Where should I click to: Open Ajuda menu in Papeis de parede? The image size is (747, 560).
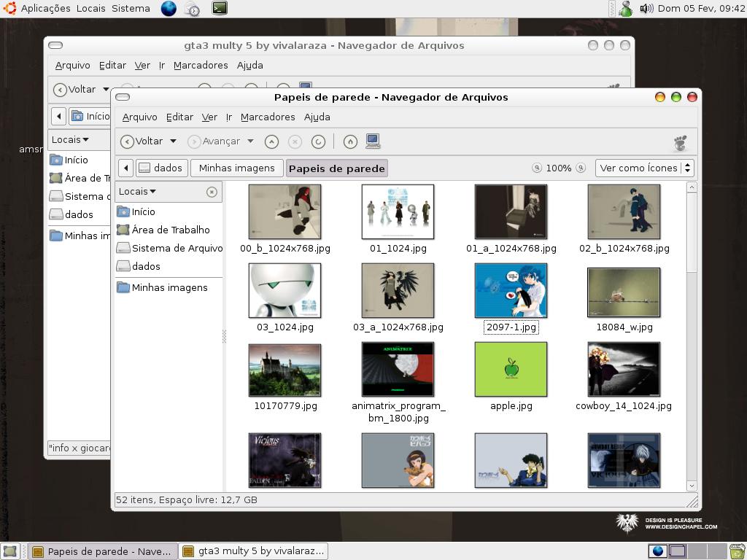pos(317,117)
